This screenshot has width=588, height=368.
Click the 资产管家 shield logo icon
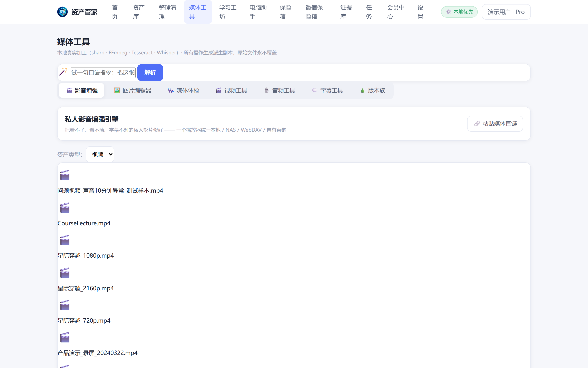point(62,12)
